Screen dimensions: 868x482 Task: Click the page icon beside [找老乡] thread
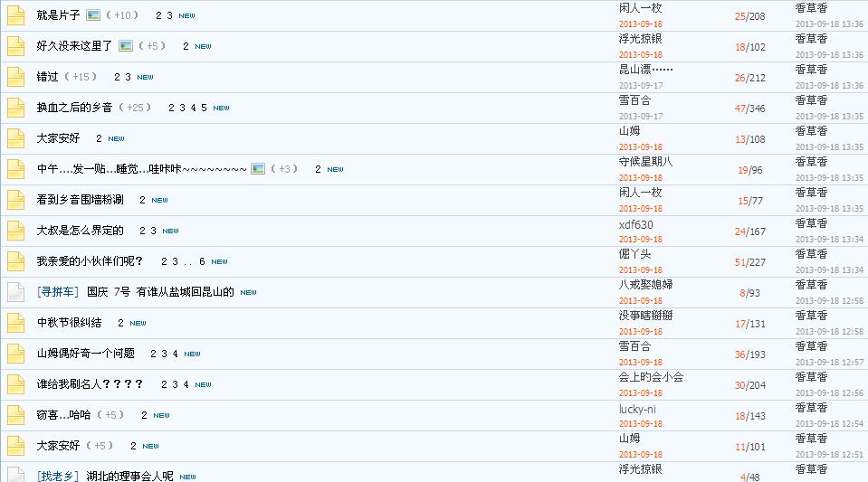pyautogui.click(x=16, y=474)
